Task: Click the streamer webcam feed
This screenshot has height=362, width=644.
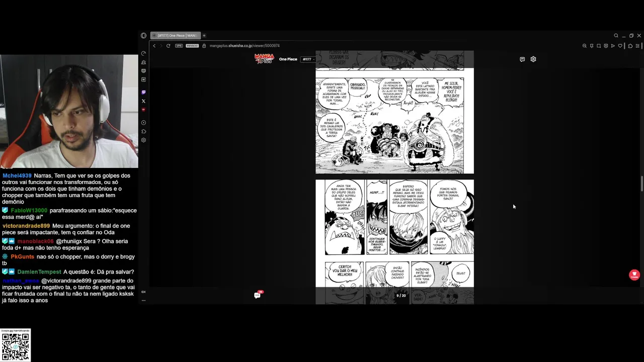Action: click(x=69, y=111)
